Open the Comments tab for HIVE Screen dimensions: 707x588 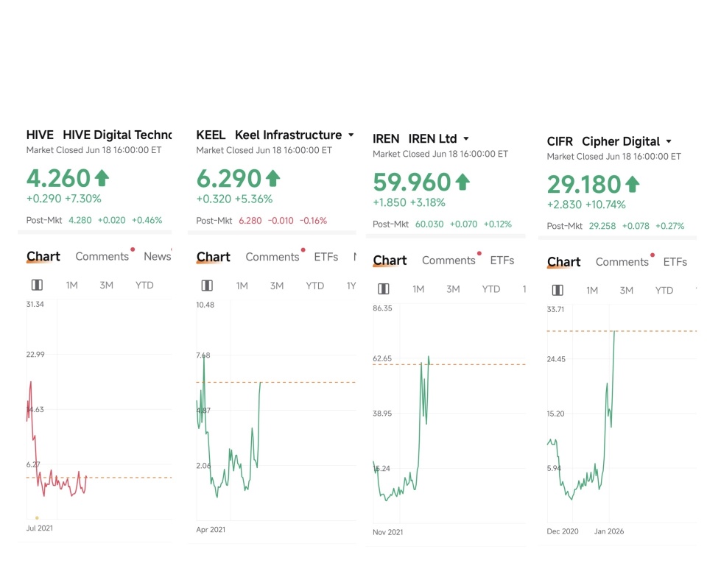pyautogui.click(x=102, y=256)
